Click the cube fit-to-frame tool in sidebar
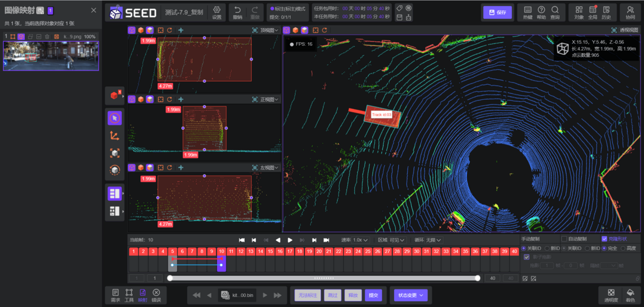This screenshot has width=644, height=307. tap(114, 153)
